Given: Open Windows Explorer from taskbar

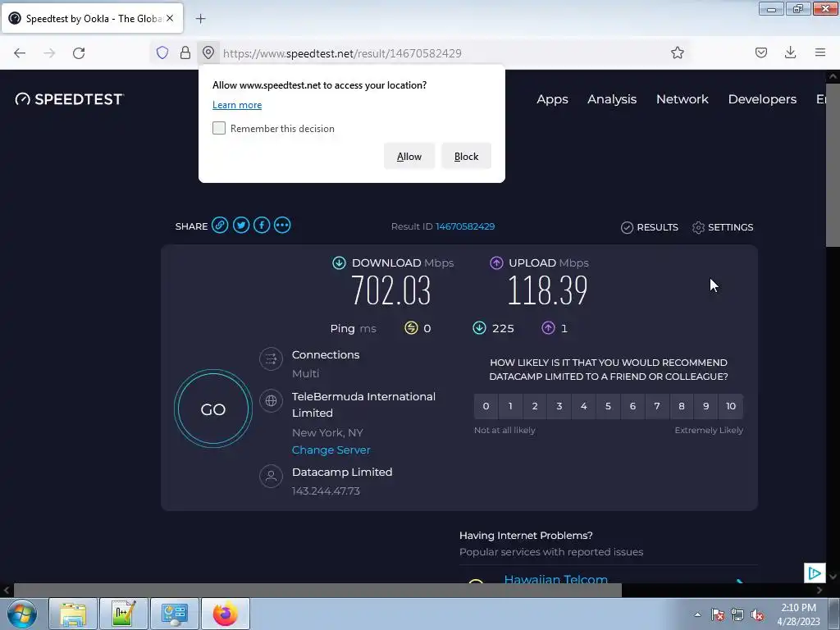Looking at the screenshot, I should 73,614.
